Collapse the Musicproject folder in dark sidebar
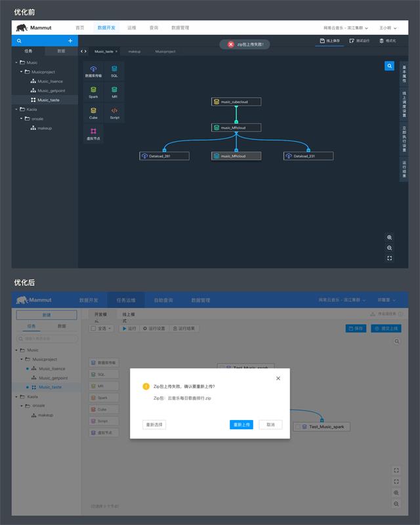 coord(21,72)
